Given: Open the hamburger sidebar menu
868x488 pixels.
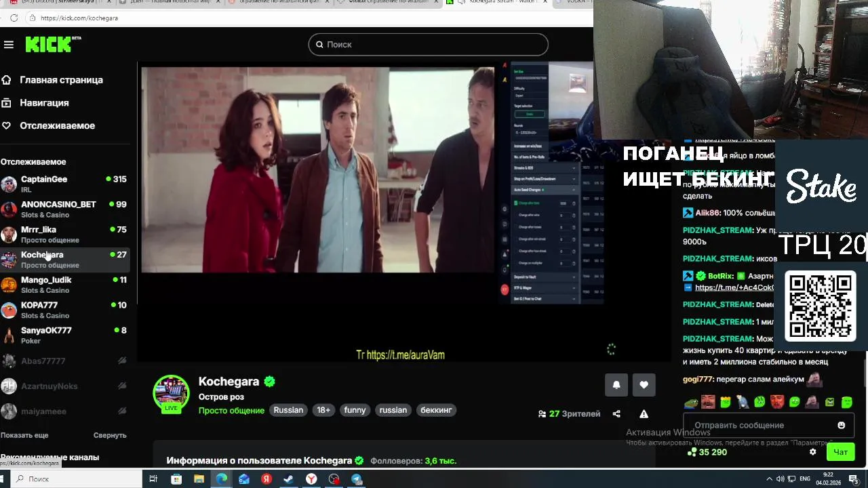Looking at the screenshot, I should coord(9,45).
